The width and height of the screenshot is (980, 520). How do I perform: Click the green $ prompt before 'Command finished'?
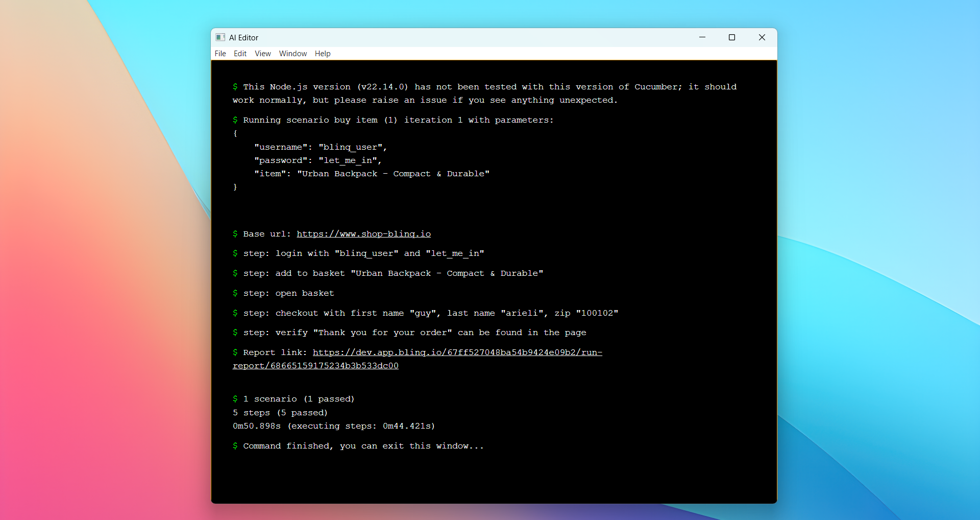tap(235, 446)
